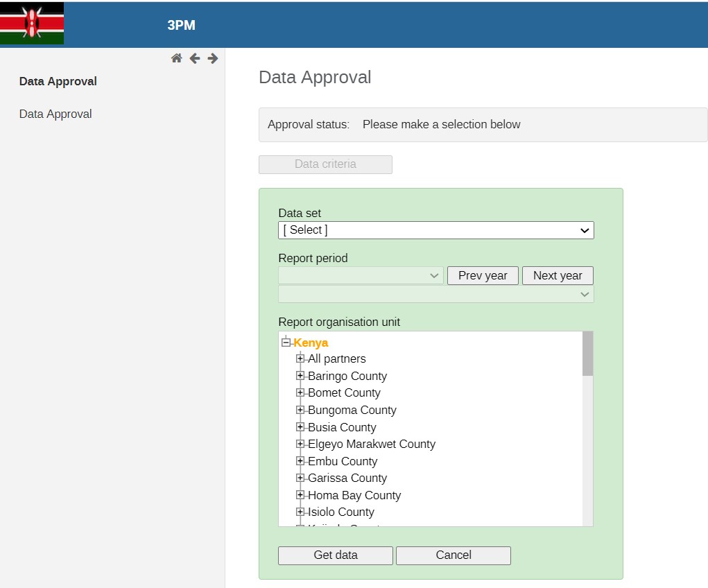Open the lower Report period dropdown
Image resolution: width=708 pixels, height=588 pixels.
coord(436,295)
